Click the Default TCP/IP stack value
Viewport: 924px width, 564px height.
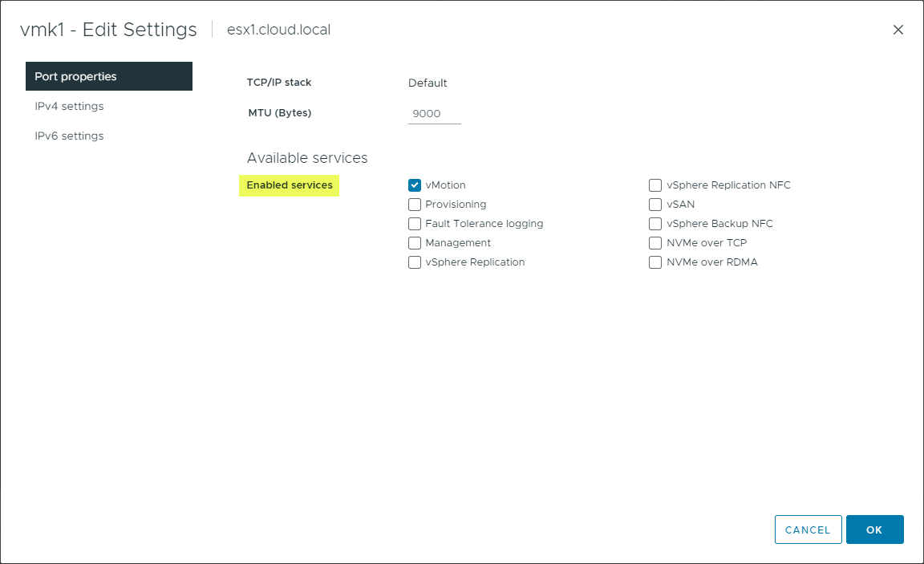428,83
